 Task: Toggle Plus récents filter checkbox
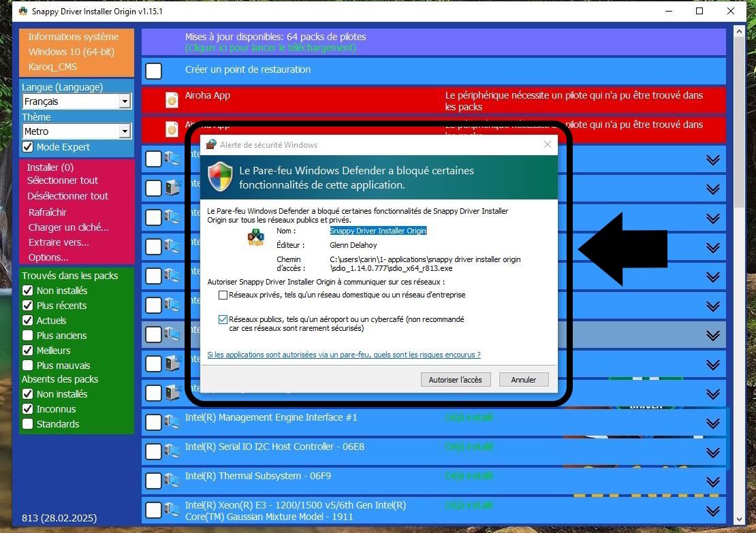[x=27, y=305]
